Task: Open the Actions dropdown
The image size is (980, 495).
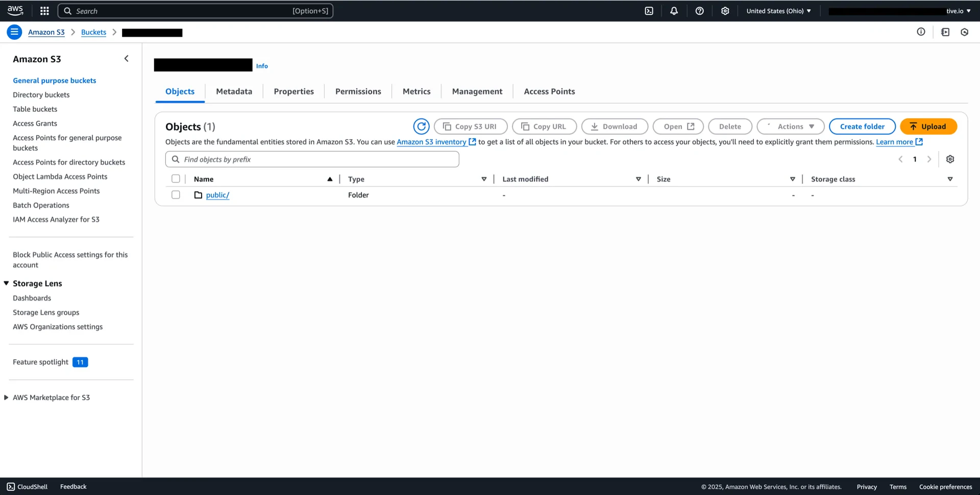Action: coord(791,126)
